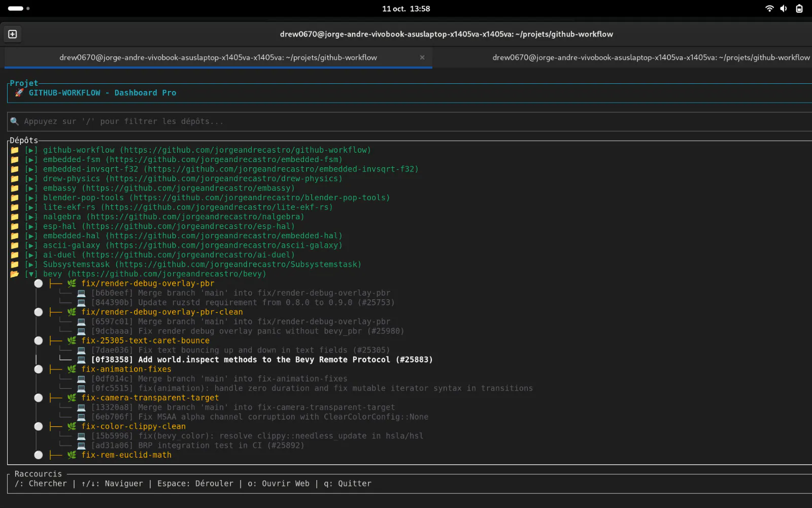This screenshot has height=508, width=812.
Task: Click the folder icon beside github-workflow repository
Action: point(15,150)
